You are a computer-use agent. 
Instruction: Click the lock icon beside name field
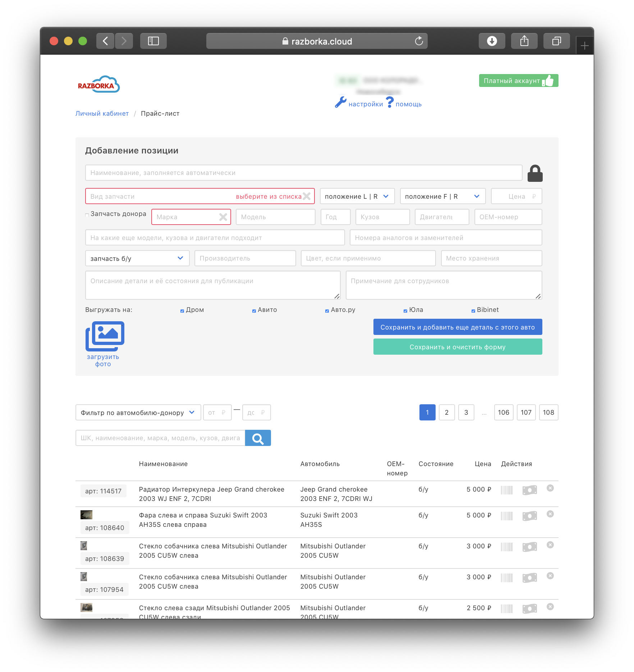click(534, 174)
